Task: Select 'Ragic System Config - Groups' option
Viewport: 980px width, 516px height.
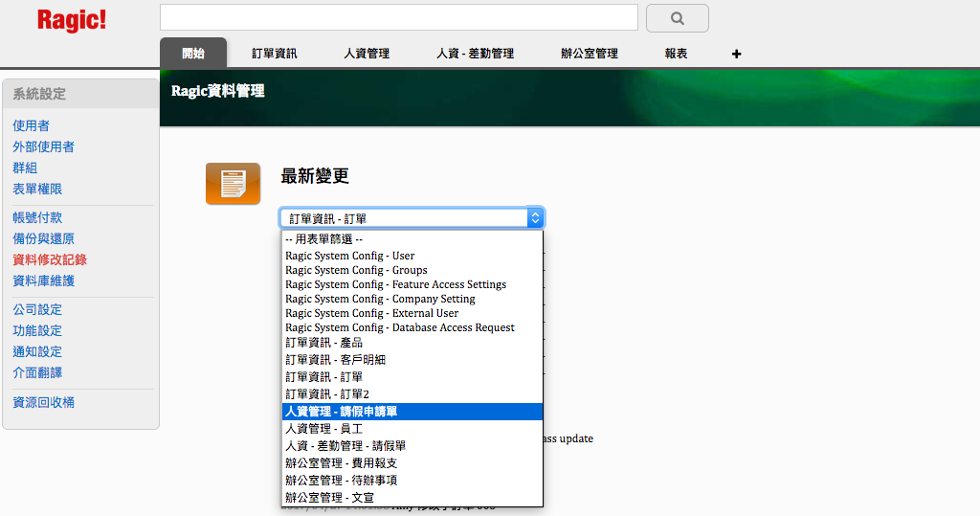Action: pos(412,270)
